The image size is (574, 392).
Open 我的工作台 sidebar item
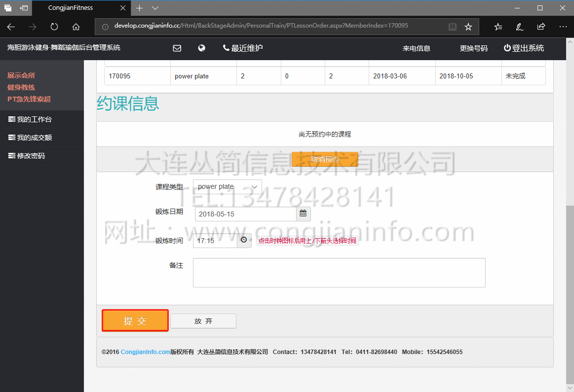tap(42, 119)
